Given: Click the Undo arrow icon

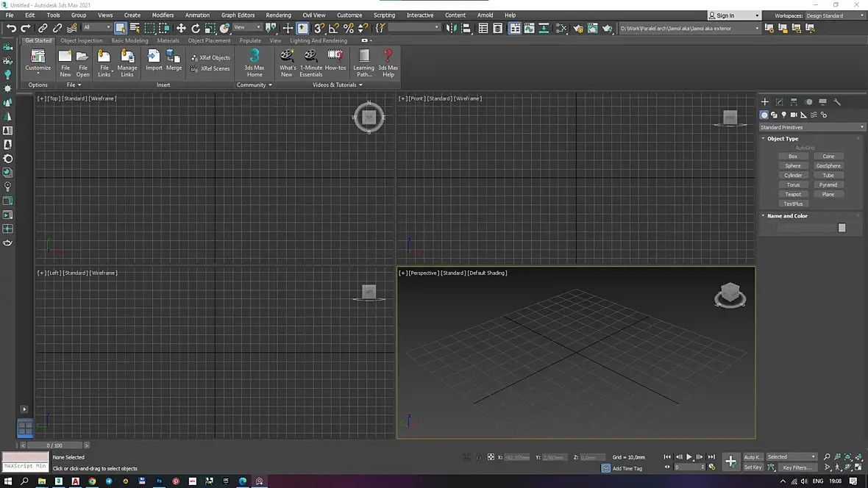Looking at the screenshot, I should 11,28.
